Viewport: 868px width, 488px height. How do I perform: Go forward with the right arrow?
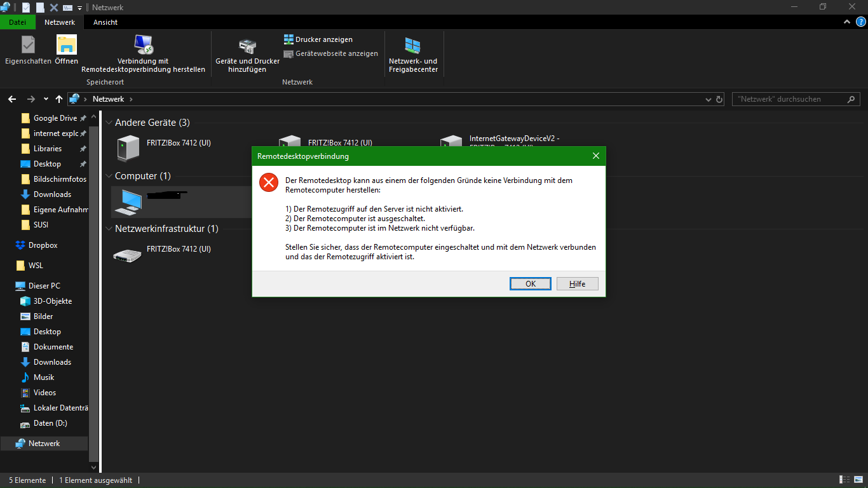[31, 99]
